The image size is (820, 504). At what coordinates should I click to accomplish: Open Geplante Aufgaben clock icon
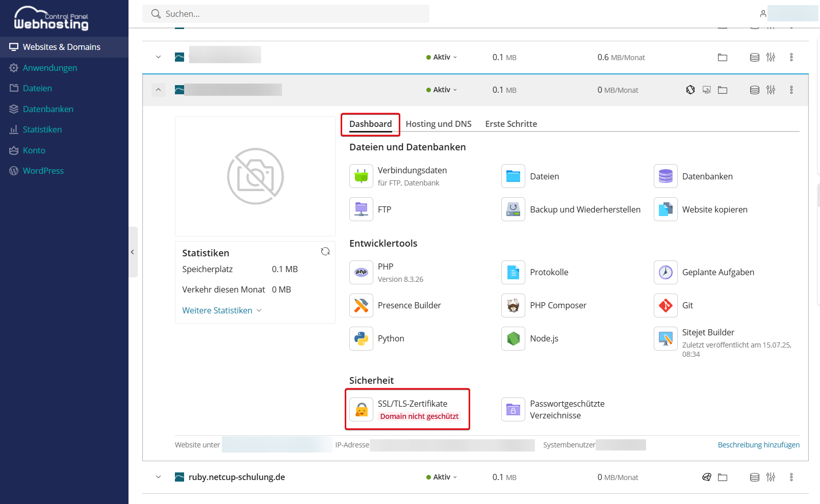(x=665, y=272)
